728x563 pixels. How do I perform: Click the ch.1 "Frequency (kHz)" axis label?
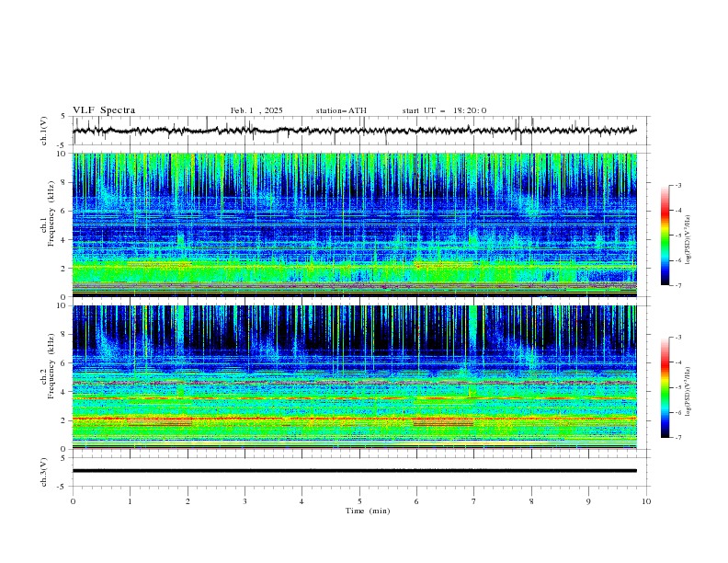51,213
